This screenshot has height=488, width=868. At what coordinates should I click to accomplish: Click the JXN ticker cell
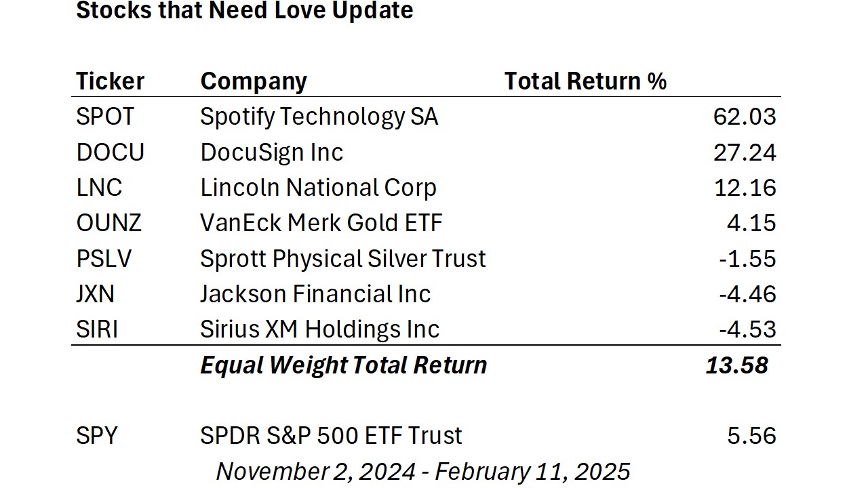[x=95, y=294]
